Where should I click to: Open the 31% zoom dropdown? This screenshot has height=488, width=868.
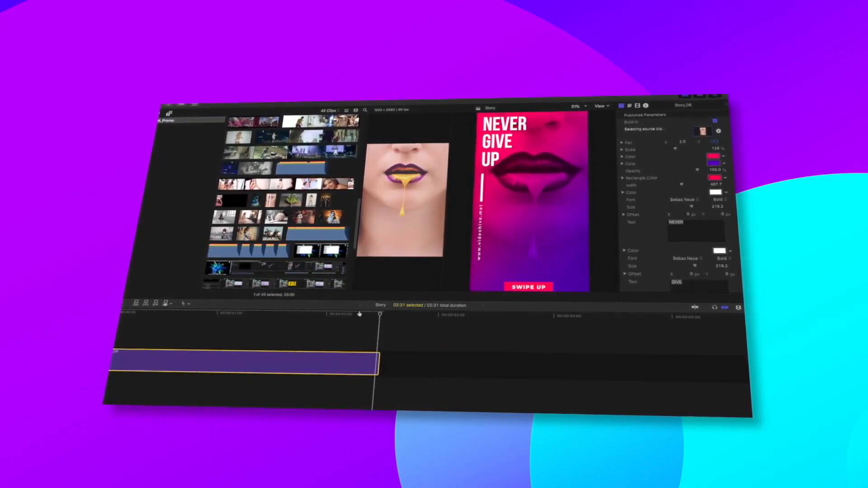(579, 106)
